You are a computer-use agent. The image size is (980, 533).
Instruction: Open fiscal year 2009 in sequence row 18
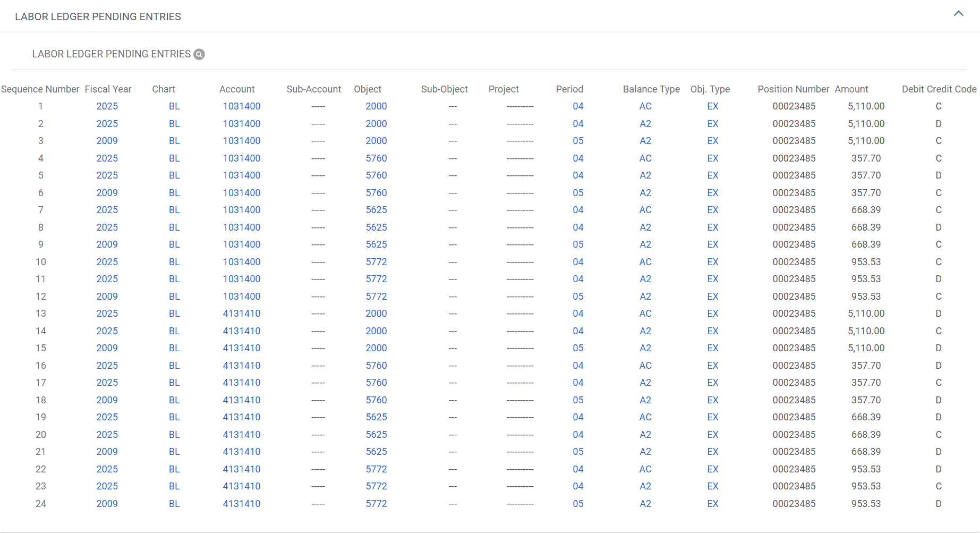tap(107, 400)
